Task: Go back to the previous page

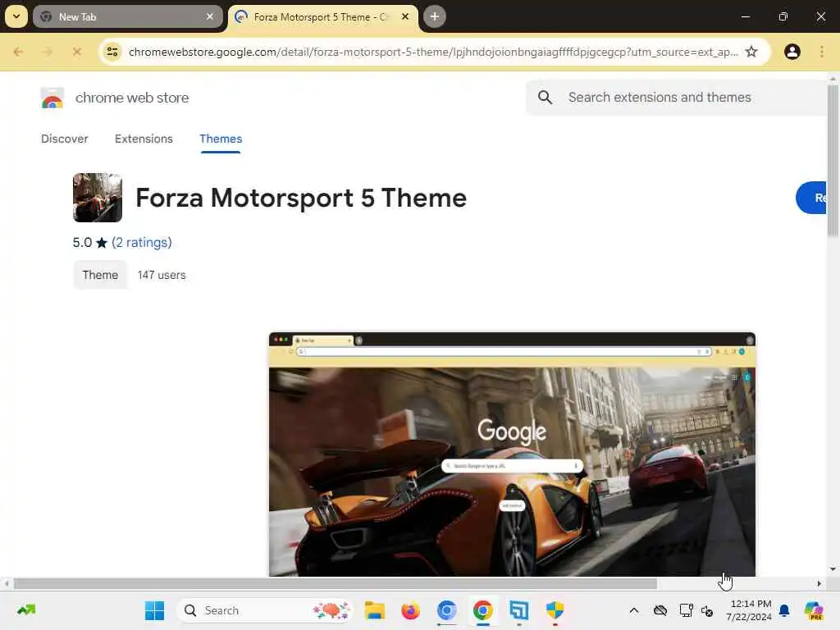Action: point(18,52)
